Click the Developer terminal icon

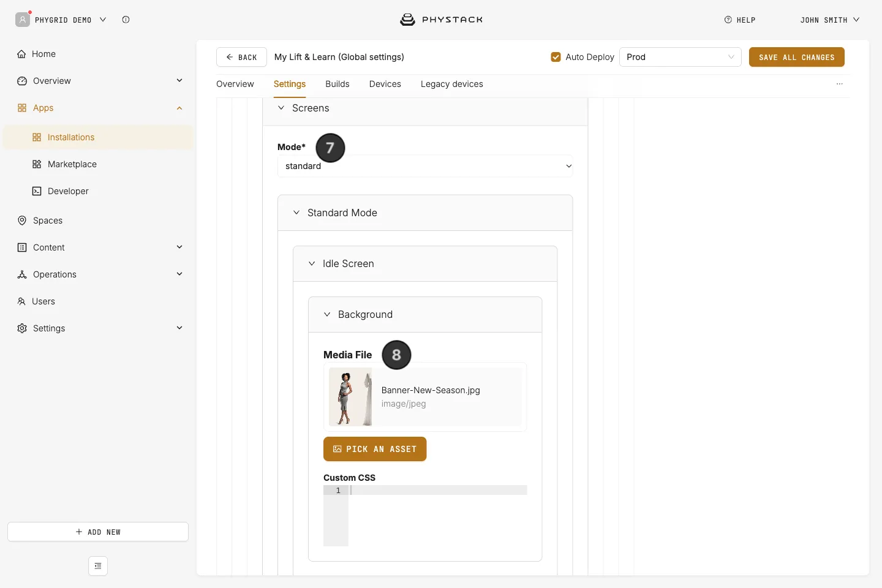click(37, 191)
